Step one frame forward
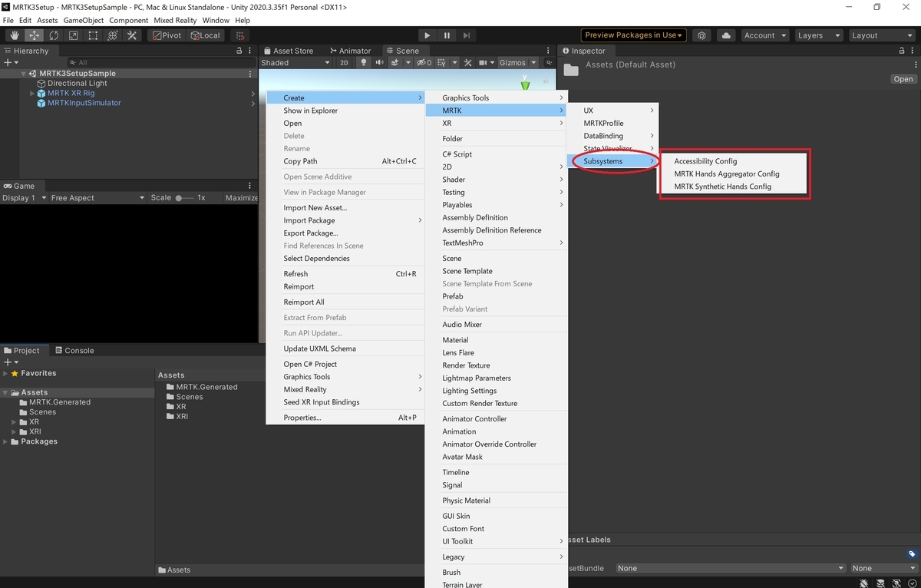921x588 pixels. 467,35
